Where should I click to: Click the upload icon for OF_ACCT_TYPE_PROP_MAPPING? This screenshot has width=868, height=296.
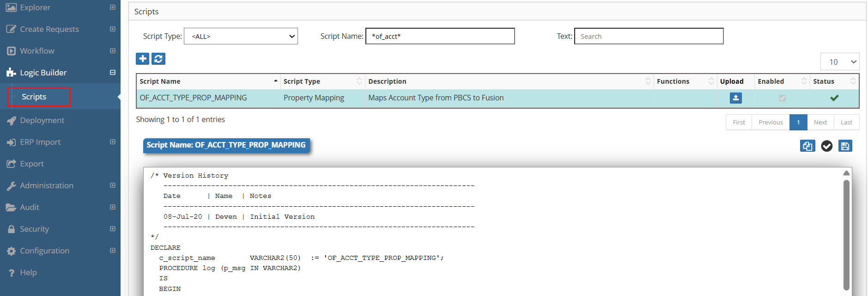click(735, 98)
